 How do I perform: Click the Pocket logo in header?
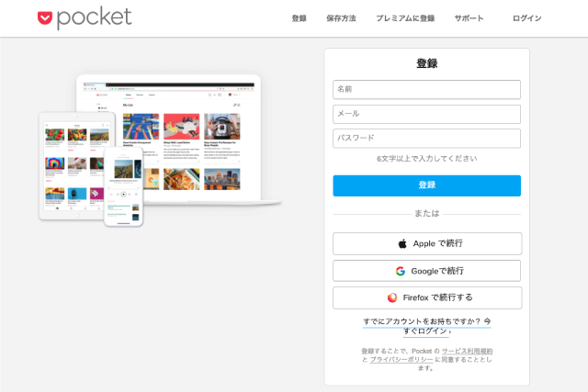[x=85, y=17]
